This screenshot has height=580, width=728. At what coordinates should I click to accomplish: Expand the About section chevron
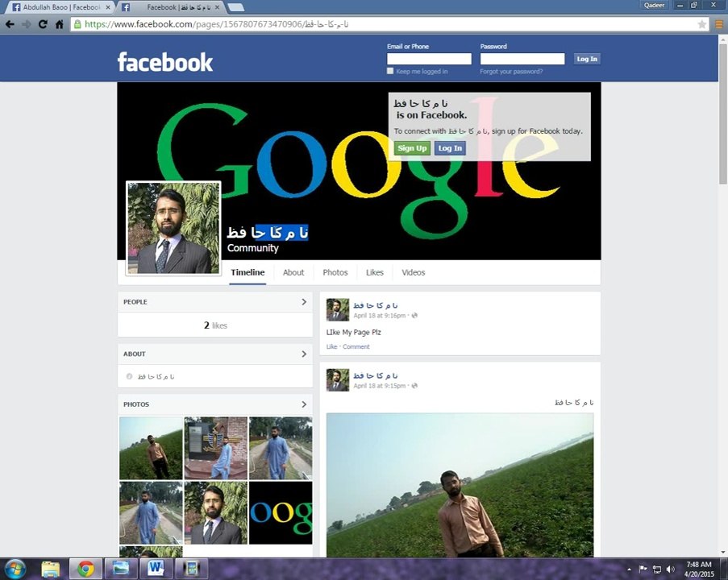304,354
